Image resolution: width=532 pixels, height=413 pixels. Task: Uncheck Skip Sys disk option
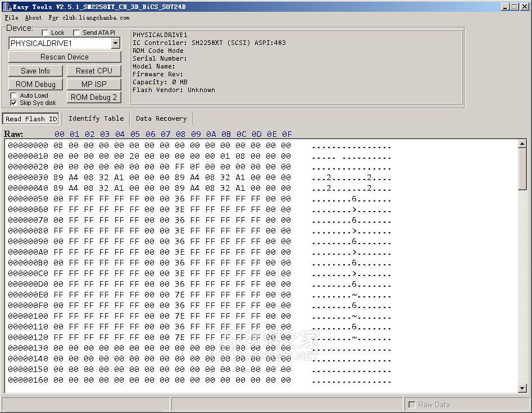[14, 103]
